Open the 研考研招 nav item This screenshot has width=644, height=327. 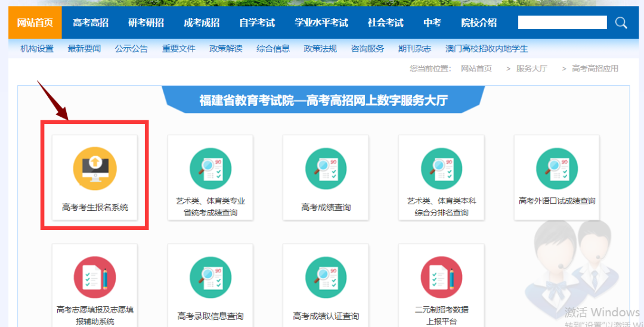click(146, 23)
